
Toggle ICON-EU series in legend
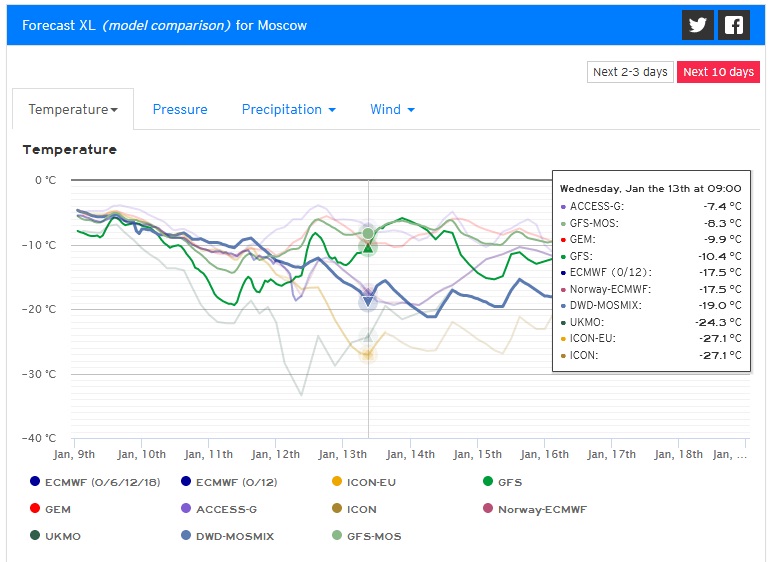tap(364, 482)
